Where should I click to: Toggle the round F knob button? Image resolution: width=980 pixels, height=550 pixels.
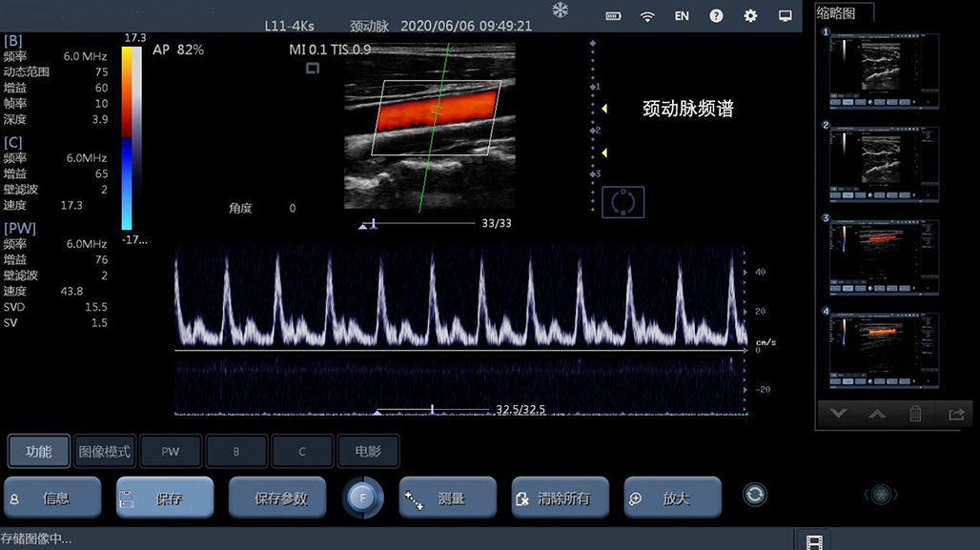363,498
